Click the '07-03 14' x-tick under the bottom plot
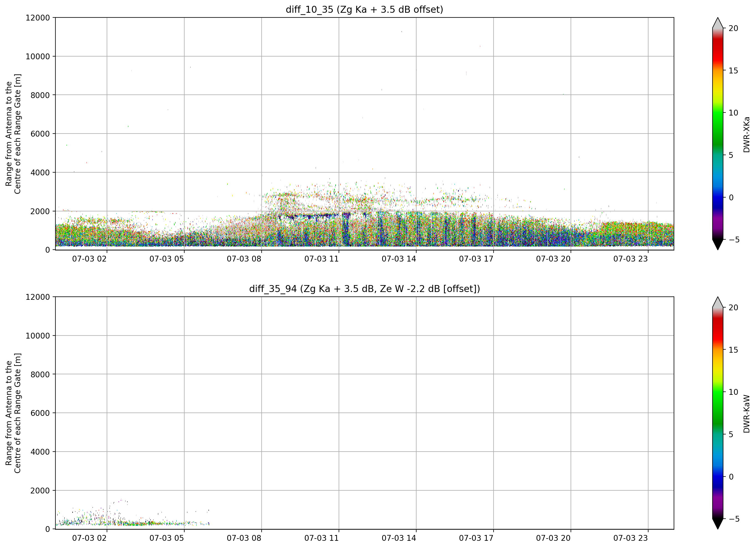 [399, 538]
